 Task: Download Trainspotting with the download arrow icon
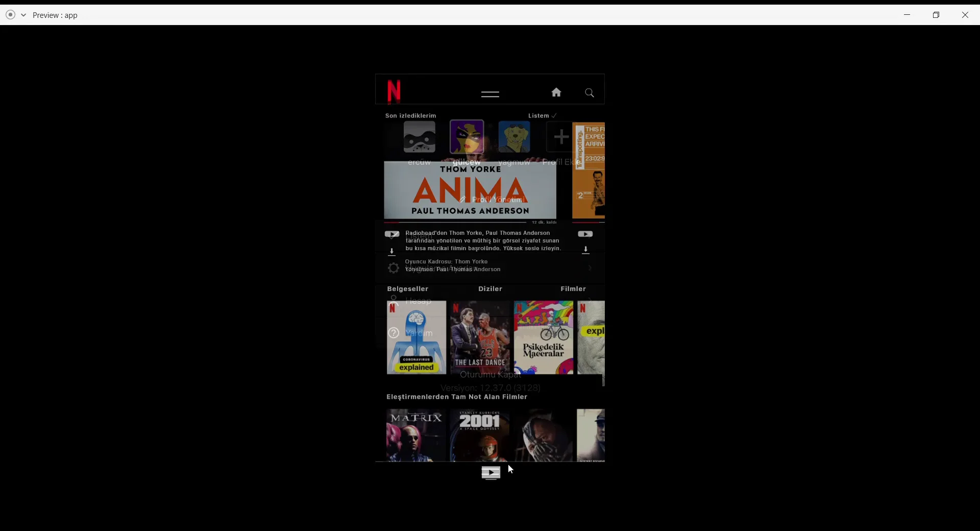[586, 250]
